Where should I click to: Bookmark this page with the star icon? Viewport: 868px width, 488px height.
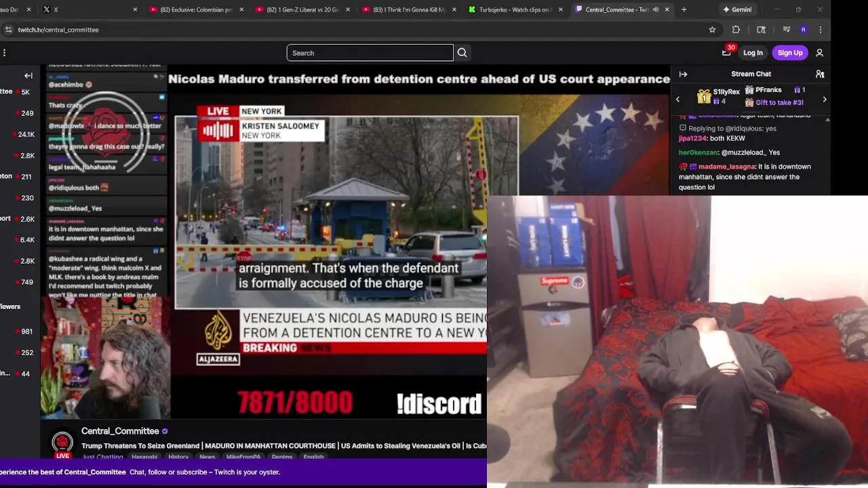pyautogui.click(x=712, y=30)
